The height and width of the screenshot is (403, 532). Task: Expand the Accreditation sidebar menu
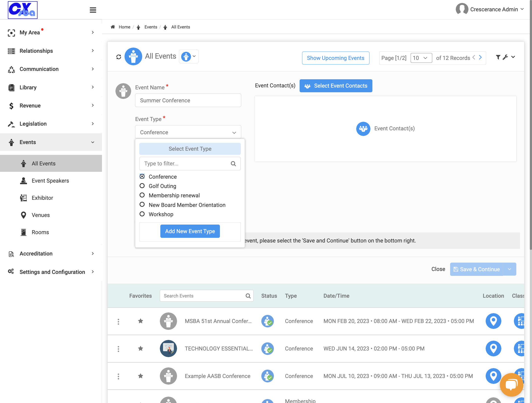(51, 254)
